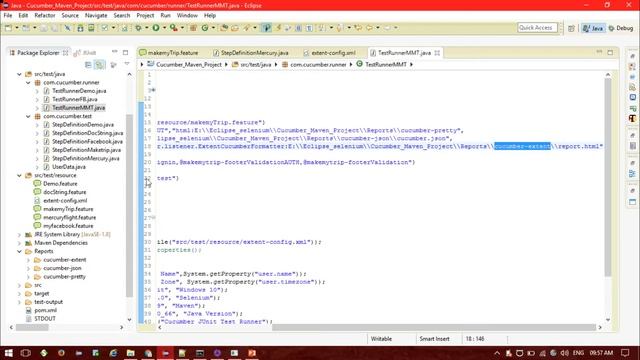Collapse the src/test/resource folder
The image size is (640, 360).
19,176
